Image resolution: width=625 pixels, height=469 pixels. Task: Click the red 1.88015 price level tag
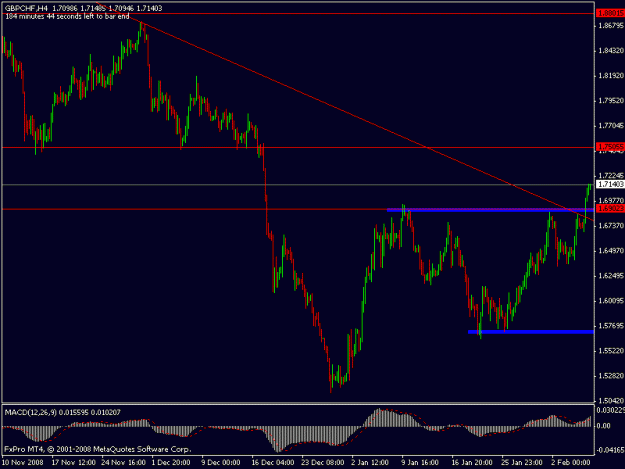coord(610,14)
